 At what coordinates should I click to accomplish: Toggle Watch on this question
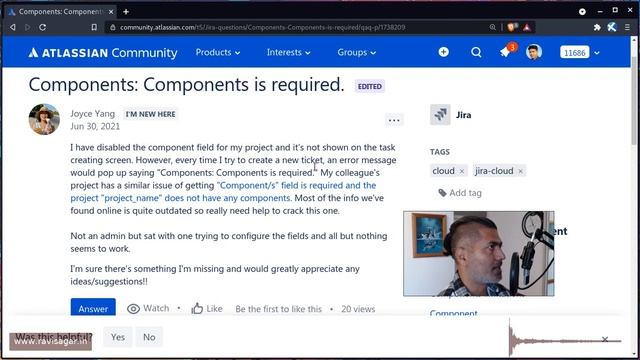point(148,309)
